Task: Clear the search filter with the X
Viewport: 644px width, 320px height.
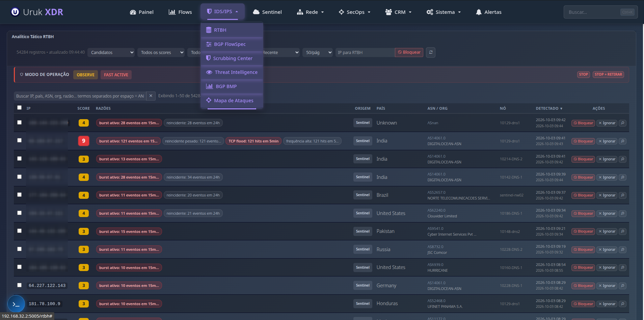Action: pyautogui.click(x=151, y=96)
